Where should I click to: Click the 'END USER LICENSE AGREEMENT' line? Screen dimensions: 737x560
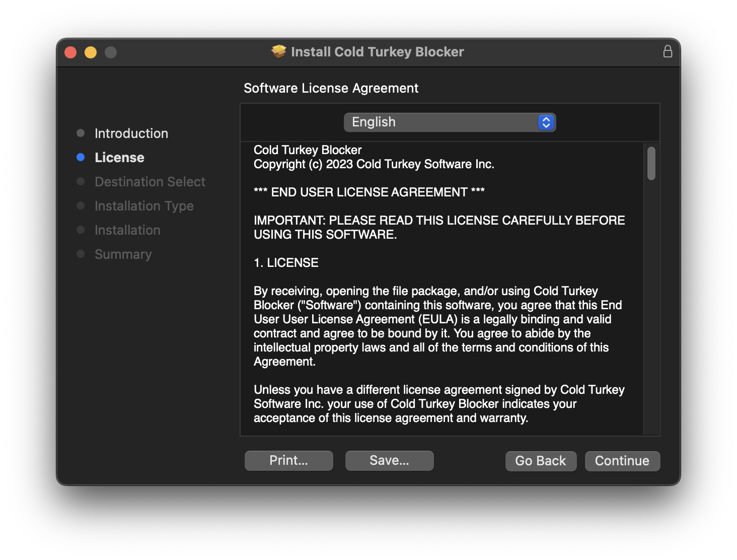pos(369,192)
